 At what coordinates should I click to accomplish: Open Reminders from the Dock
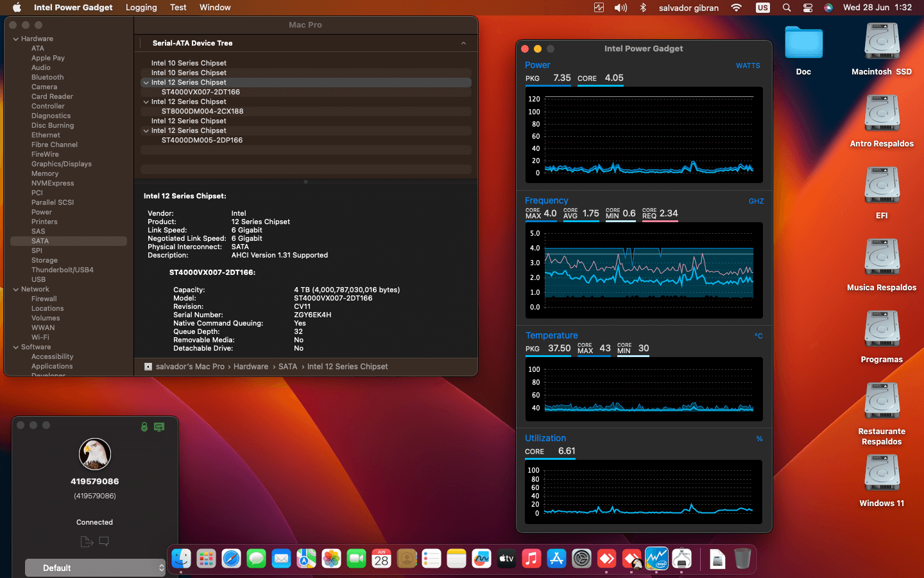point(431,559)
